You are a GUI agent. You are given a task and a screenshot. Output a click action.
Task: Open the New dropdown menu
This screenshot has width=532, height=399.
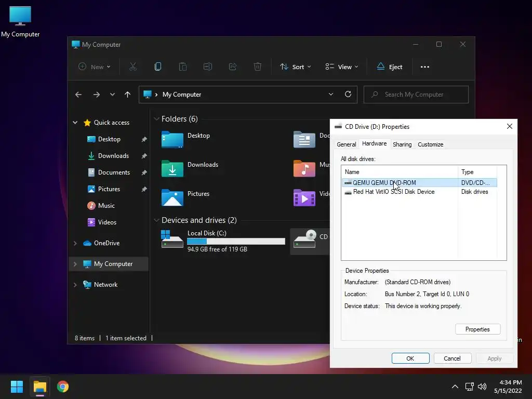[x=95, y=67]
